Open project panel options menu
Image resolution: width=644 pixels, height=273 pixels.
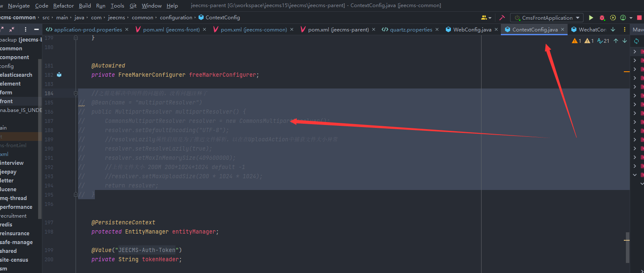point(26,29)
